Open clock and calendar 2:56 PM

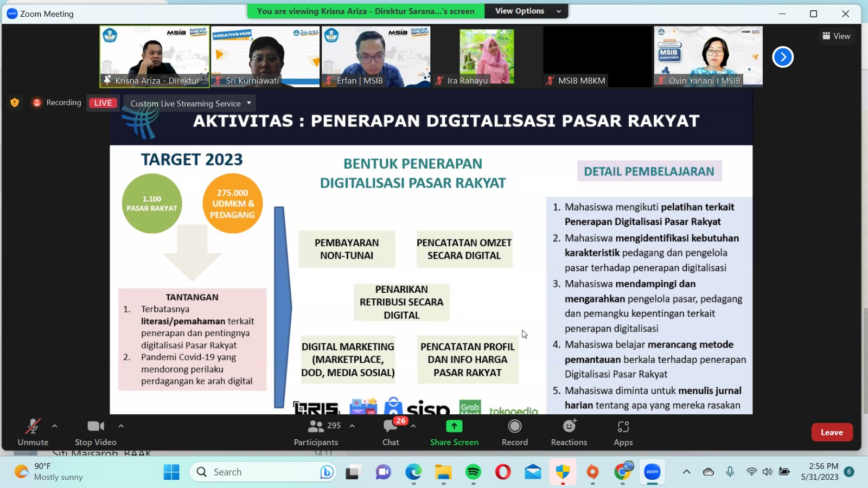click(820, 472)
